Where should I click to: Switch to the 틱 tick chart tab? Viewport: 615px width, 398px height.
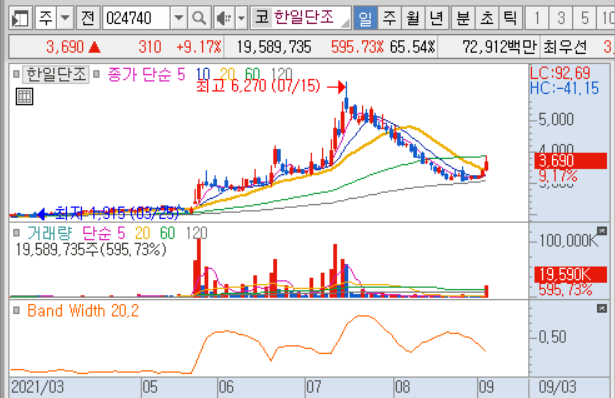[510, 18]
